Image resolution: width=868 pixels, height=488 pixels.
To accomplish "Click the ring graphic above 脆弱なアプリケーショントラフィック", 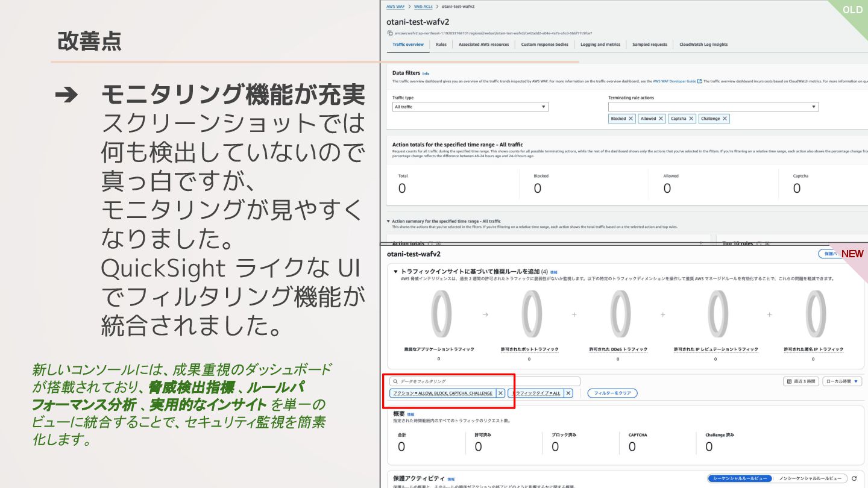I will click(441, 313).
